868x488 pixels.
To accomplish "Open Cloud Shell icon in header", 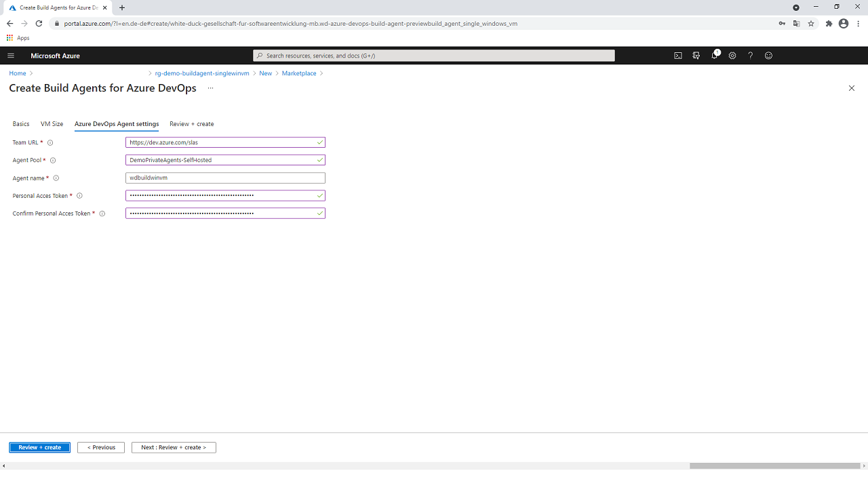I will click(x=678, y=56).
